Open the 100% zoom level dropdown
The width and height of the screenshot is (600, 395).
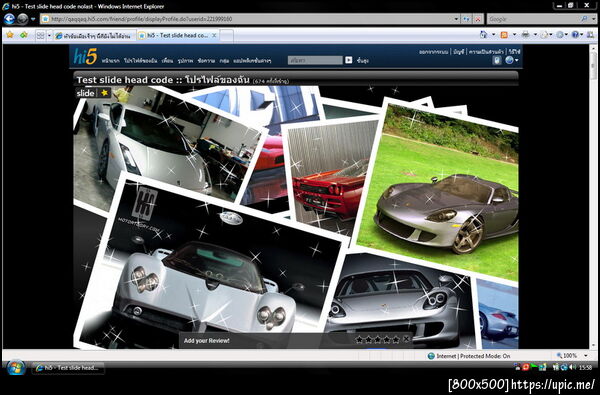586,356
